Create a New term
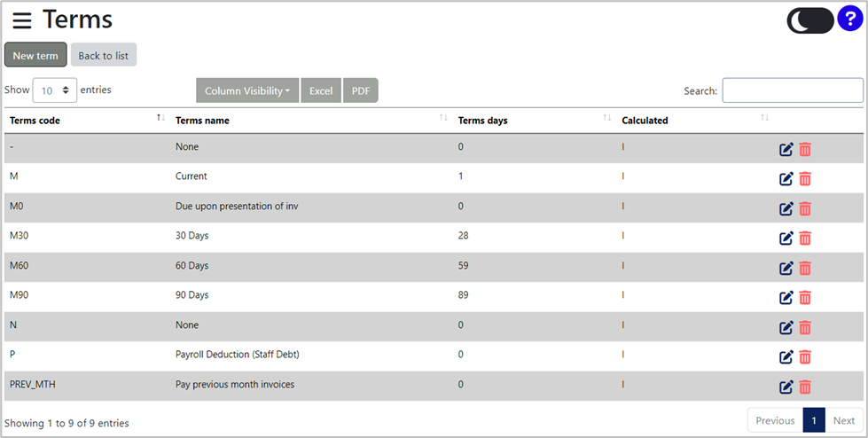The width and height of the screenshot is (868, 438). [35, 55]
